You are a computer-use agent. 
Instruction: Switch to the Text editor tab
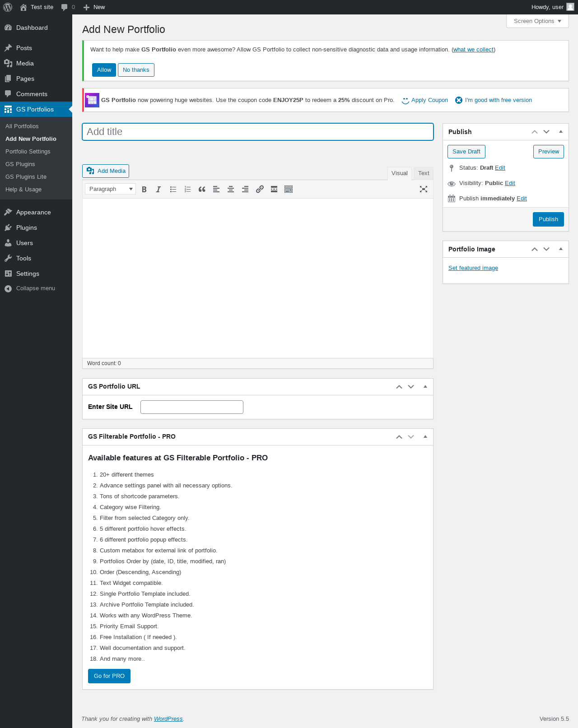[x=424, y=173]
